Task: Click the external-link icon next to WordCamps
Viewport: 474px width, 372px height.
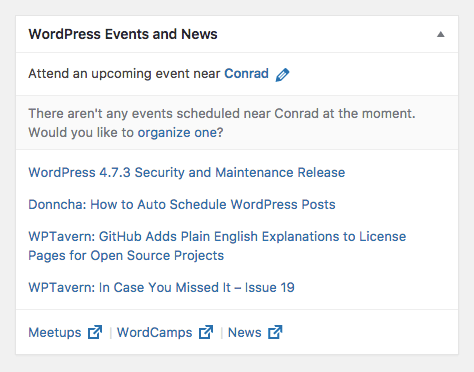Action: click(206, 332)
